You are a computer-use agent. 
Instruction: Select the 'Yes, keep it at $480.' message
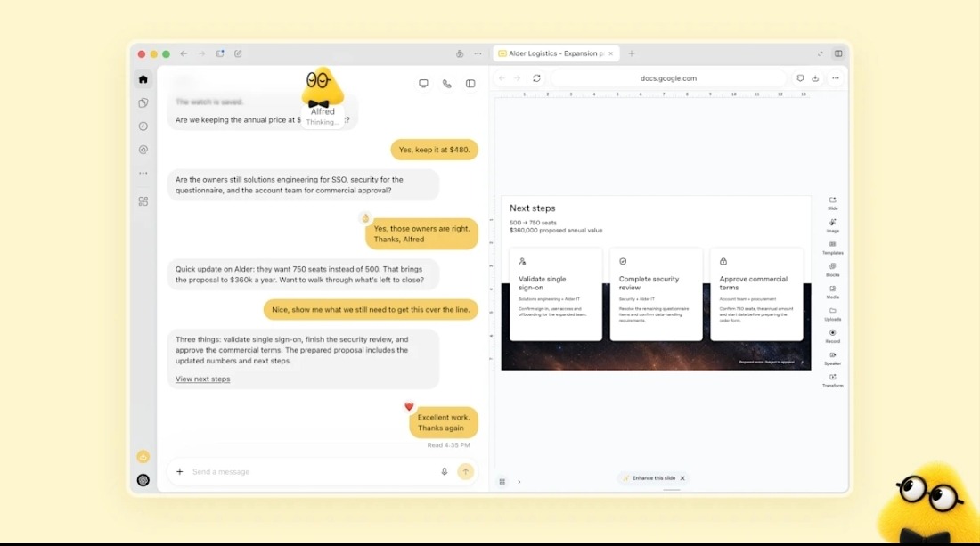tap(435, 150)
